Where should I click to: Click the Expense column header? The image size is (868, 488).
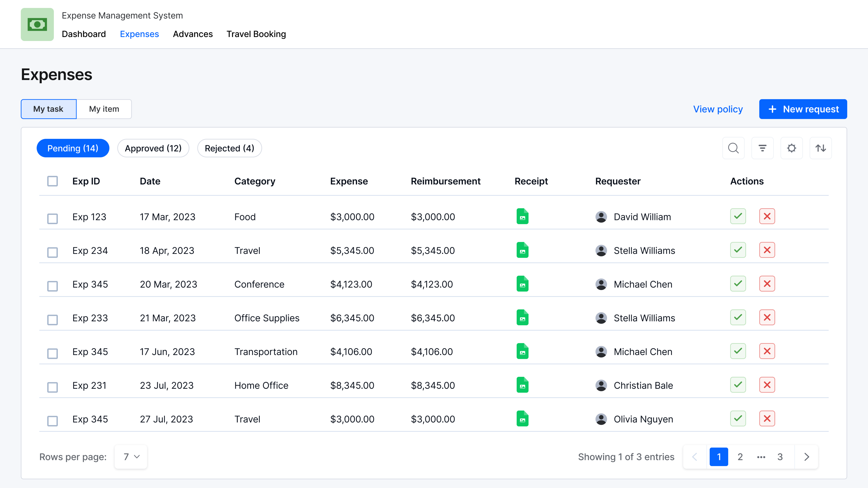(349, 181)
